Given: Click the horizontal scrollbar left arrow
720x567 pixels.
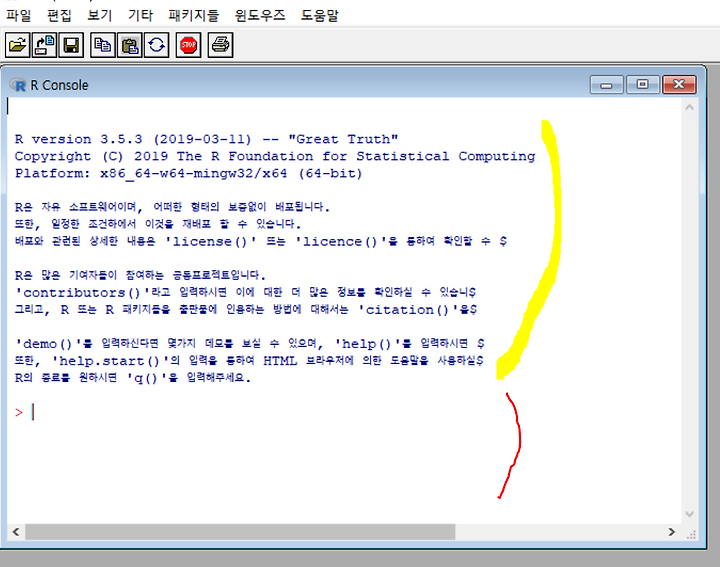Looking at the screenshot, I should pyautogui.click(x=16, y=532).
